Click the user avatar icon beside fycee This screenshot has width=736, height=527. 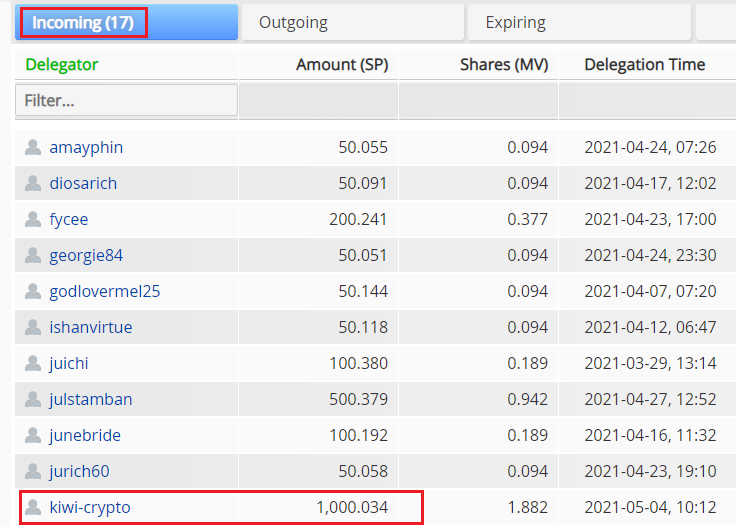pos(33,219)
